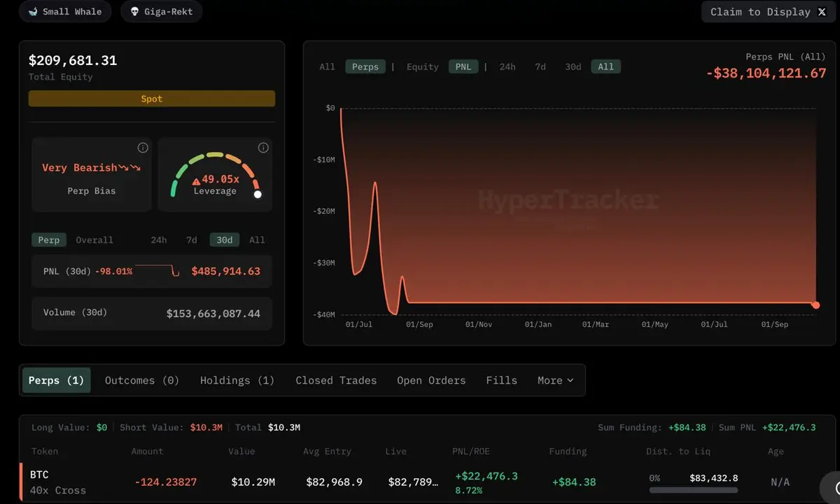Open the info icon on Perp Bias card

coord(143,148)
